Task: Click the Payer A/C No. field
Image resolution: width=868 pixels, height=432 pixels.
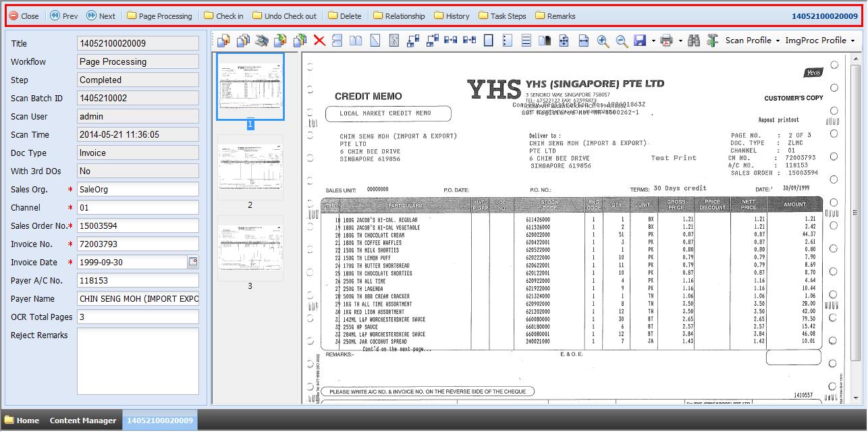Action: (138, 280)
